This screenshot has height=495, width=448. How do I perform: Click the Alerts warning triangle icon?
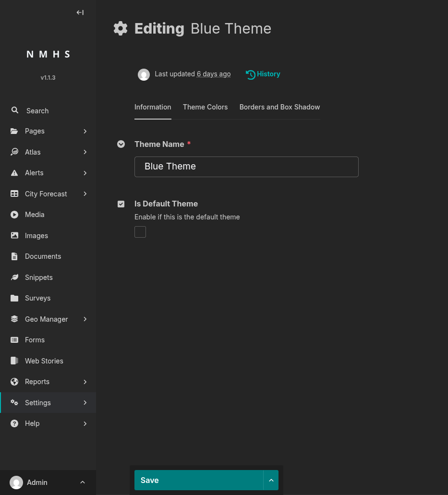tap(14, 173)
